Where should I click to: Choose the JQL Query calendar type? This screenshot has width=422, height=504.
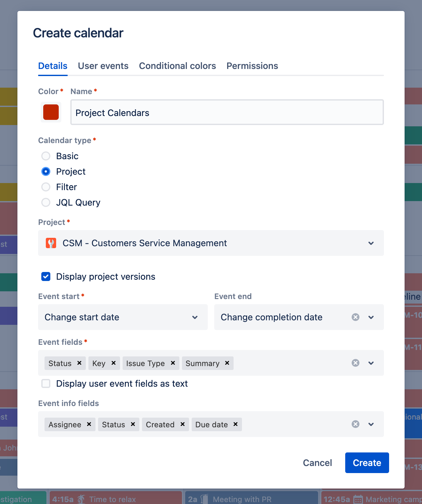46,202
